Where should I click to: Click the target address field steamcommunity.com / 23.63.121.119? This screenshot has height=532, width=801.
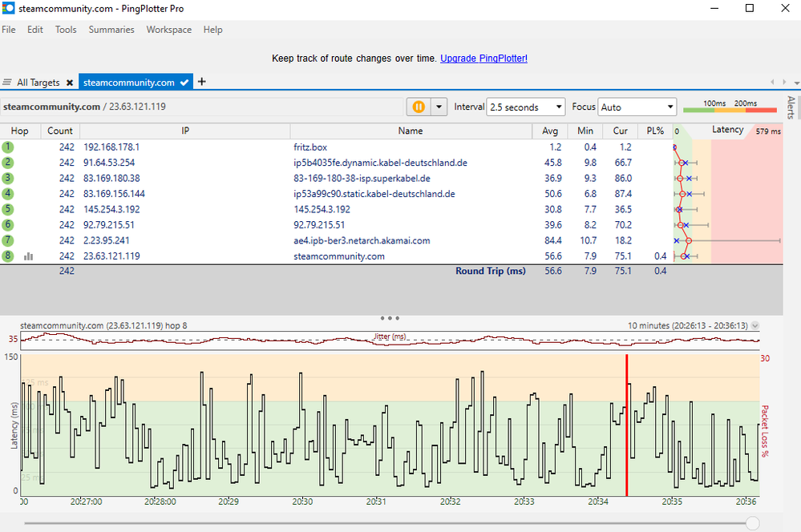[x=202, y=107]
